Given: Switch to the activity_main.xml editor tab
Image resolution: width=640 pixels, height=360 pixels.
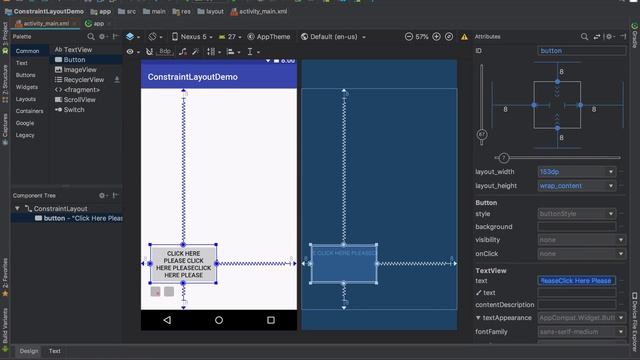Looking at the screenshot, I should point(46,24).
